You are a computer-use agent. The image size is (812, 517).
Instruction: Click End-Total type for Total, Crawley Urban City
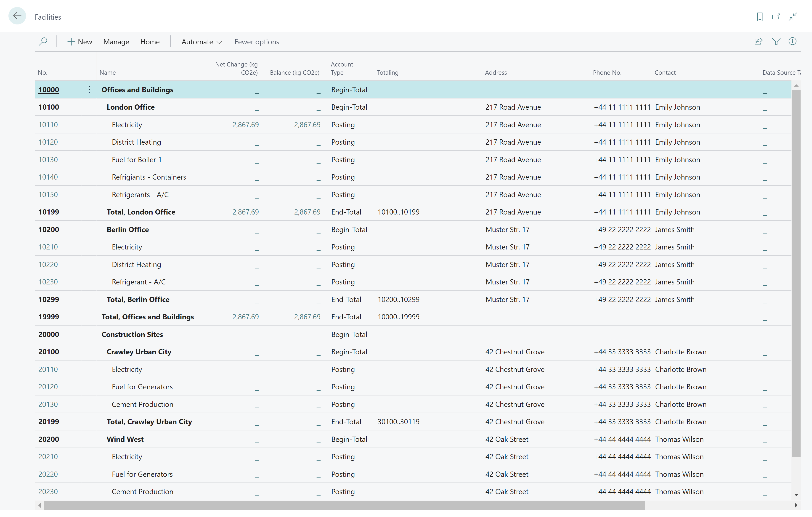[346, 422]
